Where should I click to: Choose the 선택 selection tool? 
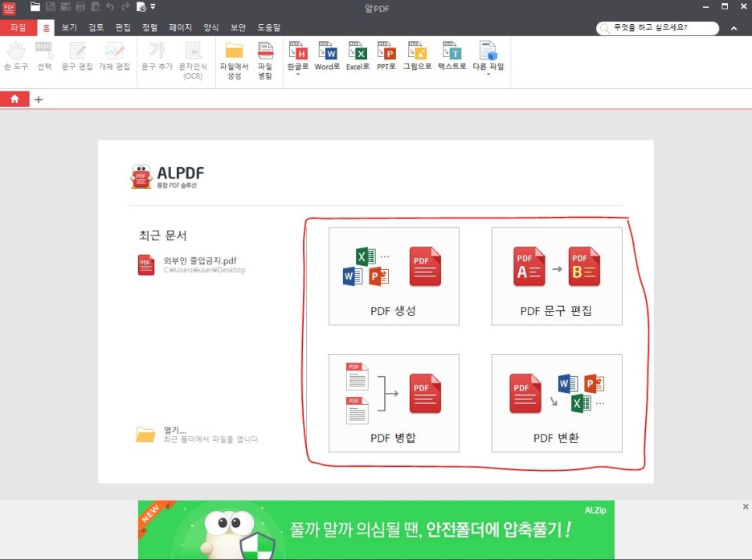[44, 56]
